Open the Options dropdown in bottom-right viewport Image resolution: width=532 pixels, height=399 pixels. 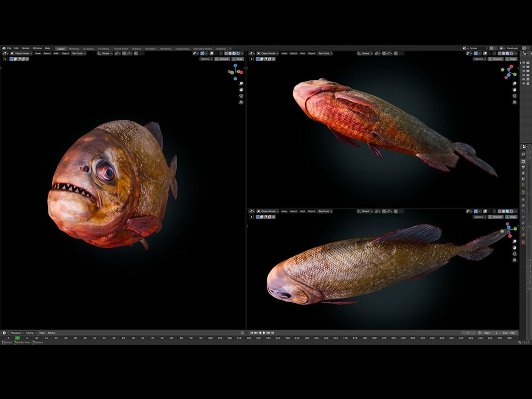point(480,217)
